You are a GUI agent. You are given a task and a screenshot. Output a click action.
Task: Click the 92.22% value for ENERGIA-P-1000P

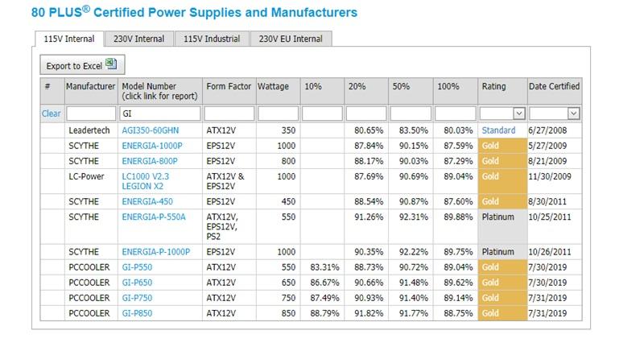414,252
